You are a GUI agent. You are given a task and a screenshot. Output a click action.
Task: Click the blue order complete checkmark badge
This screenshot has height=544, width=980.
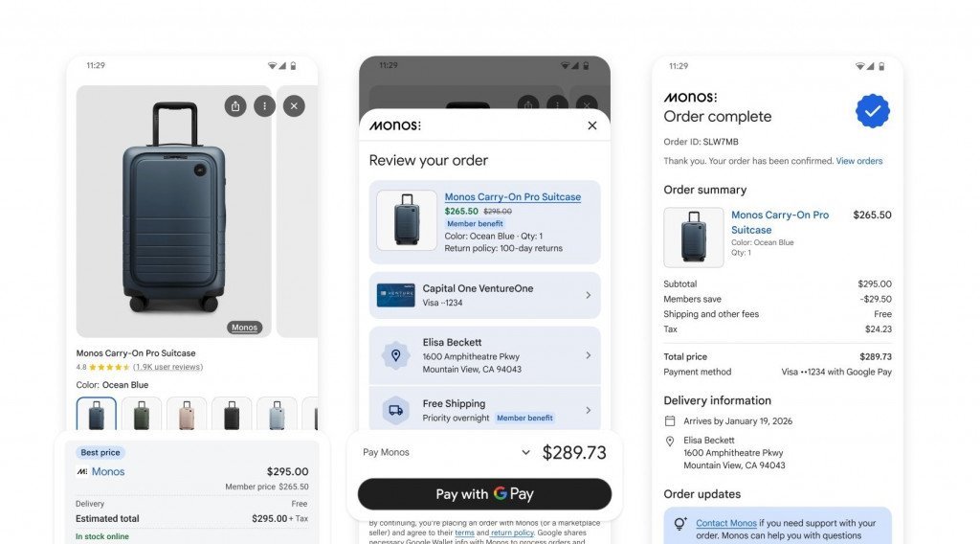coord(873,111)
